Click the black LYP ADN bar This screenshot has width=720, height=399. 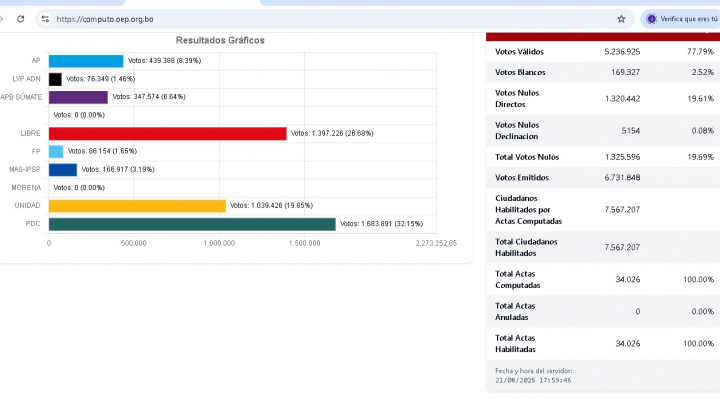click(x=55, y=79)
